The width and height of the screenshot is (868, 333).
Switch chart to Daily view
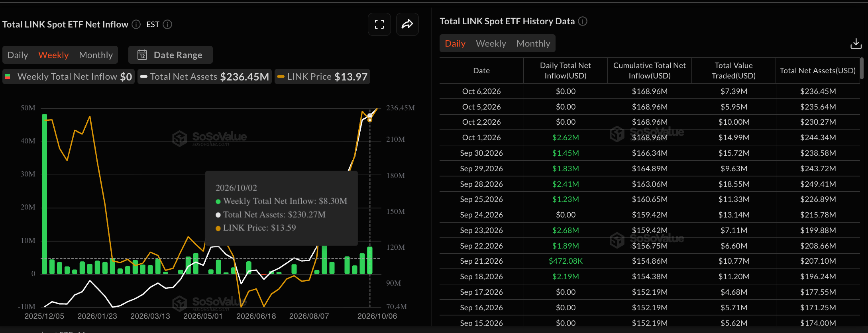click(x=18, y=55)
